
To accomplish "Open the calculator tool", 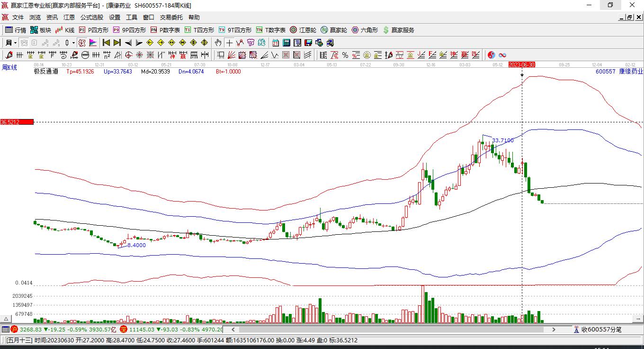I will 286,43.
